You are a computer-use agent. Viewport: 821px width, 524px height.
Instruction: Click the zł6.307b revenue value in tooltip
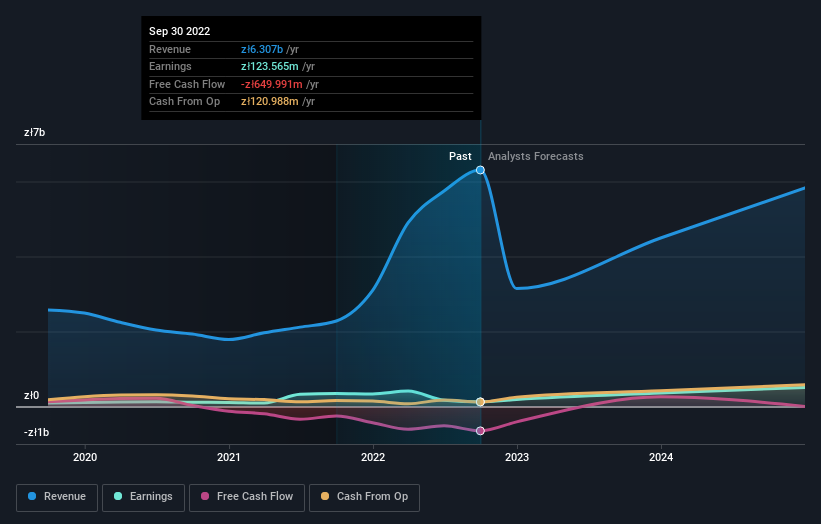pyautogui.click(x=262, y=49)
